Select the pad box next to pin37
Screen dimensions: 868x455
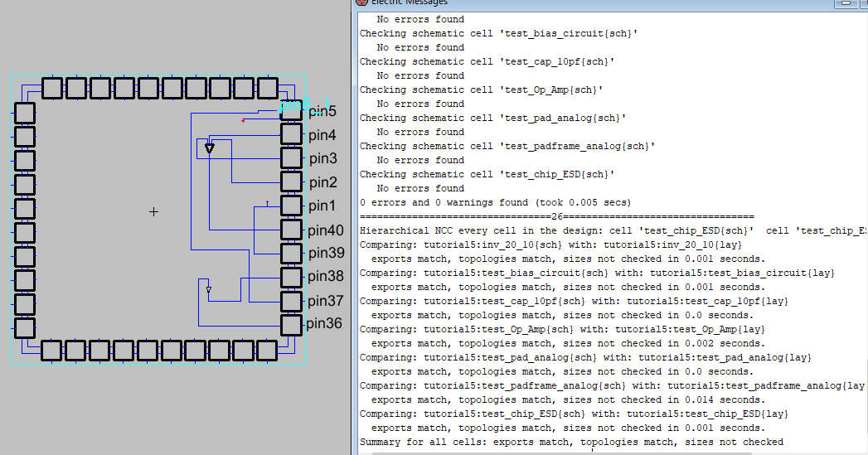(291, 301)
